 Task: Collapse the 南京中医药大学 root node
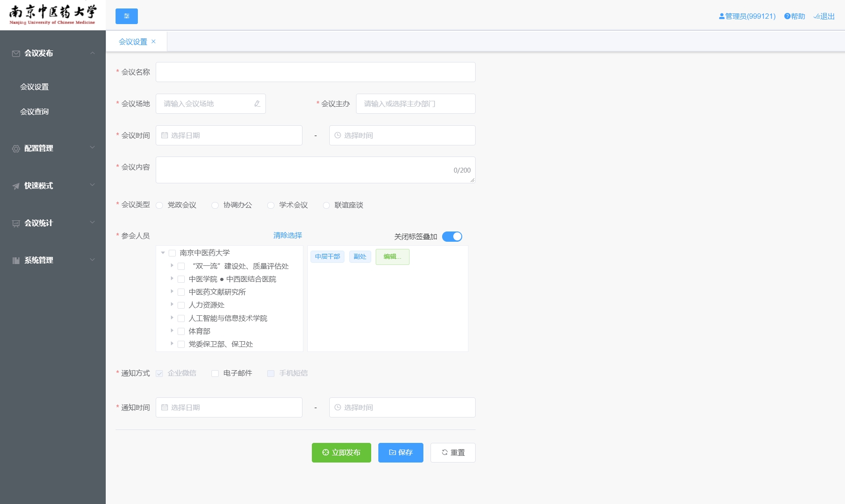tap(163, 253)
